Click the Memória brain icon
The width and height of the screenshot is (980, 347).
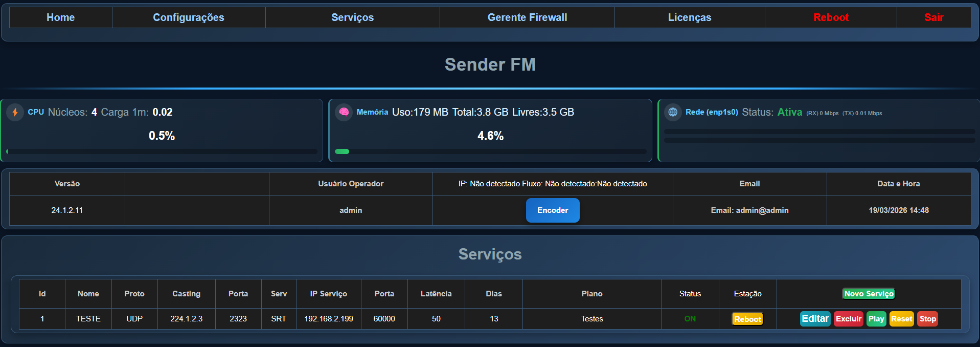coord(344,112)
